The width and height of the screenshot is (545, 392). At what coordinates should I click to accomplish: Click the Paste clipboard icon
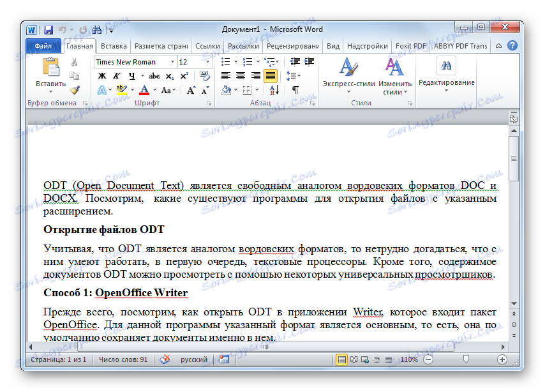point(51,66)
